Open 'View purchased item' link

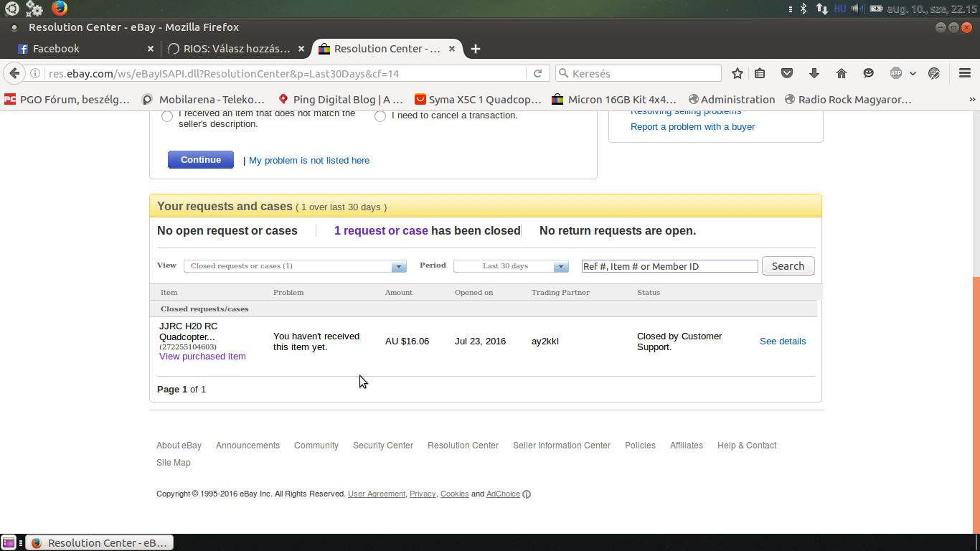click(x=202, y=357)
